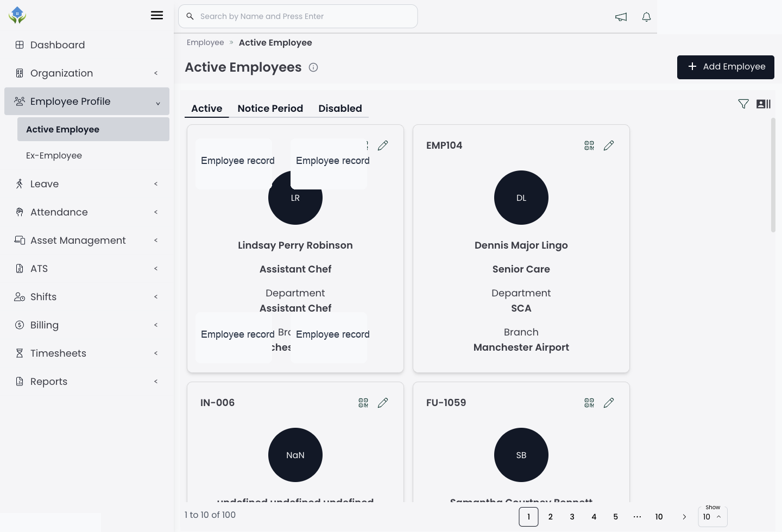
Task: Open the notifications bell
Action: coord(646,17)
